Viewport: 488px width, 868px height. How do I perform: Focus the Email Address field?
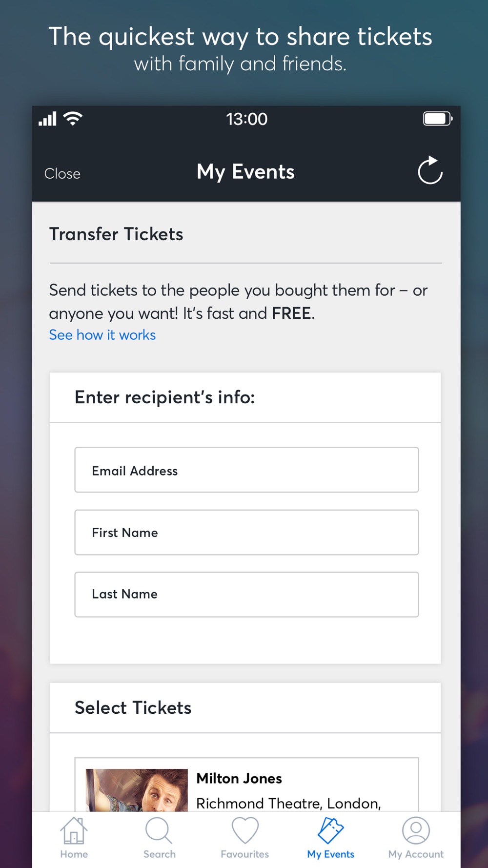pos(246,470)
